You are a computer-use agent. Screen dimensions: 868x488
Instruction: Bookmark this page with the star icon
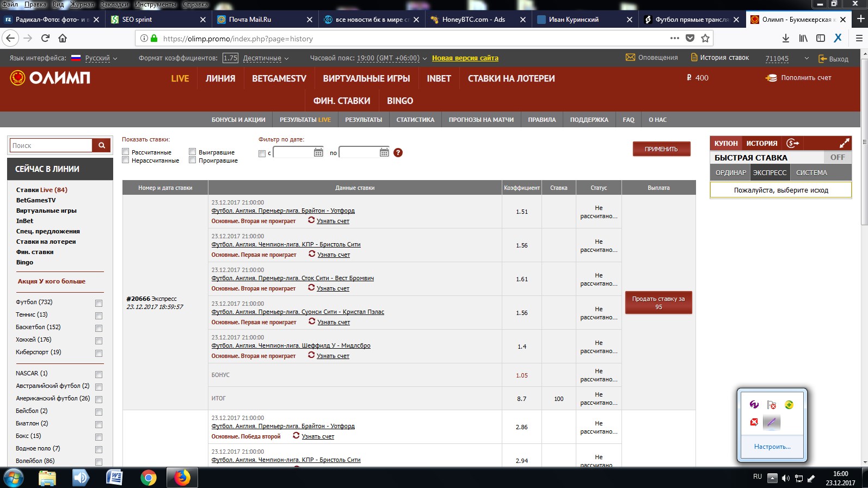[x=705, y=38]
